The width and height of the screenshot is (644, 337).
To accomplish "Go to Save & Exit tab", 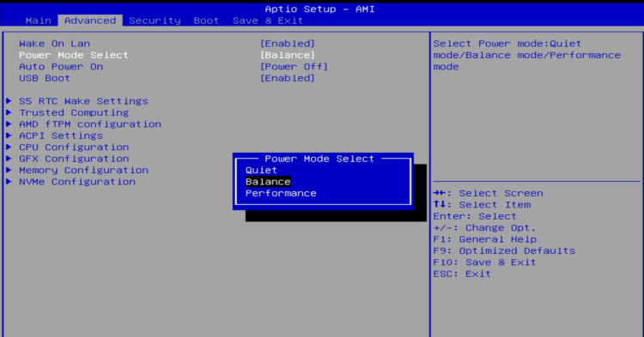I will [268, 21].
